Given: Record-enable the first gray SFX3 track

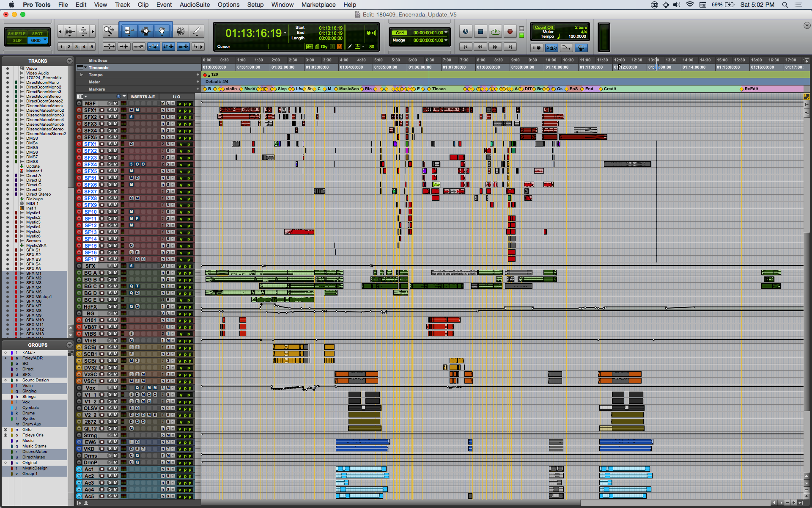Looking at the screenshot, I should [x=102, y=124].
